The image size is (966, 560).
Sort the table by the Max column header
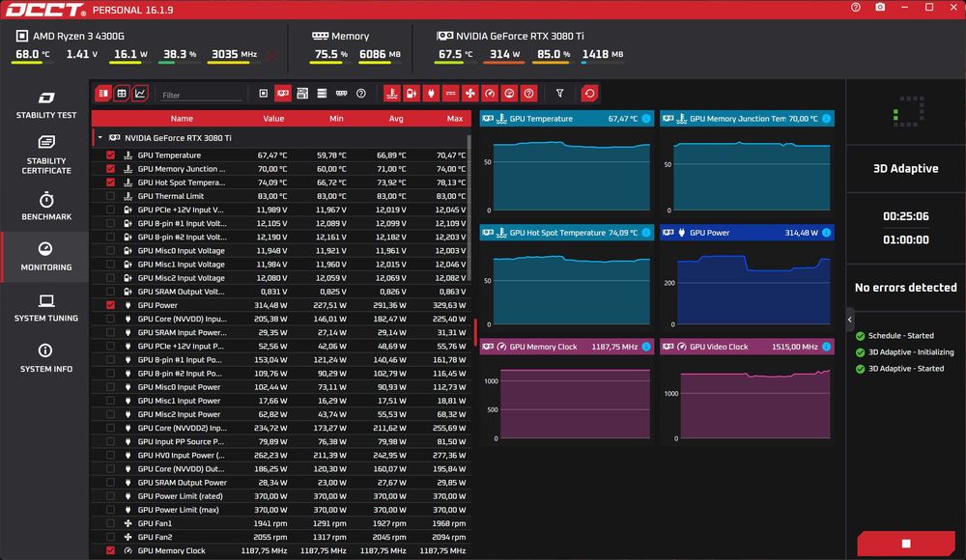[455, 119]
